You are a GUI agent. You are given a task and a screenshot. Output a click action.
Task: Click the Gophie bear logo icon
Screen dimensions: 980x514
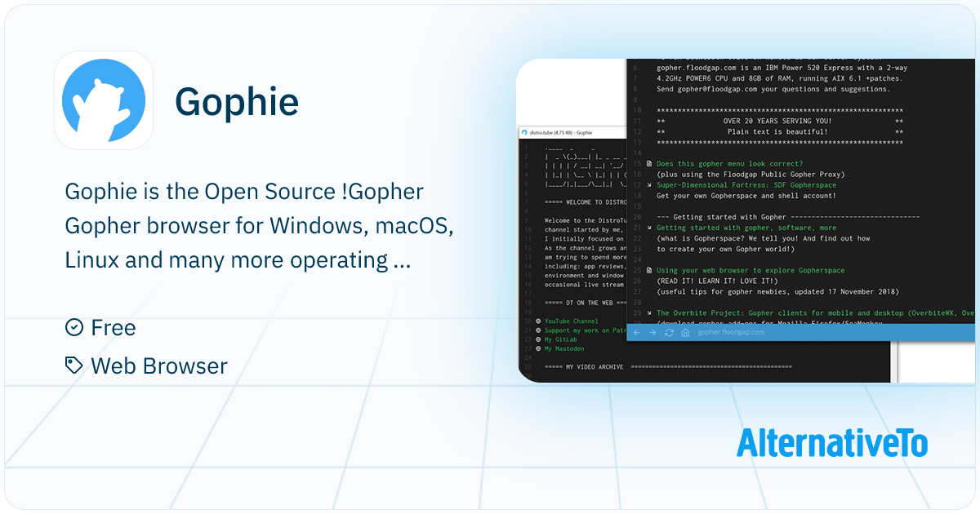(x=104, y=100)
